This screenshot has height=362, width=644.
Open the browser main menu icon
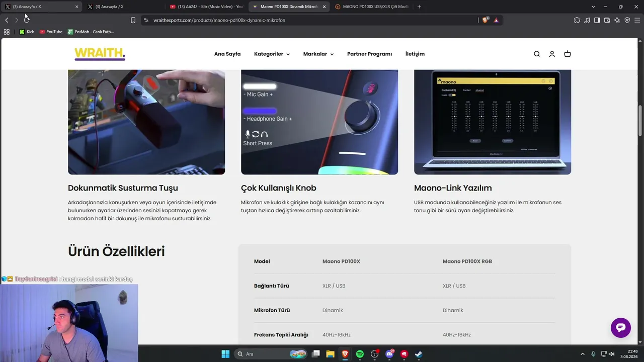tap(637, 20)
